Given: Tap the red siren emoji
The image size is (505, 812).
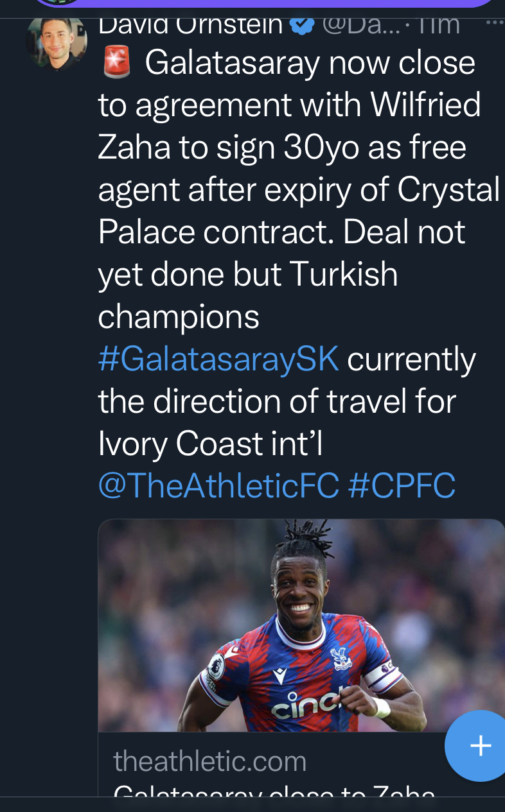Looking at the screenshot, I should (116, 63).
